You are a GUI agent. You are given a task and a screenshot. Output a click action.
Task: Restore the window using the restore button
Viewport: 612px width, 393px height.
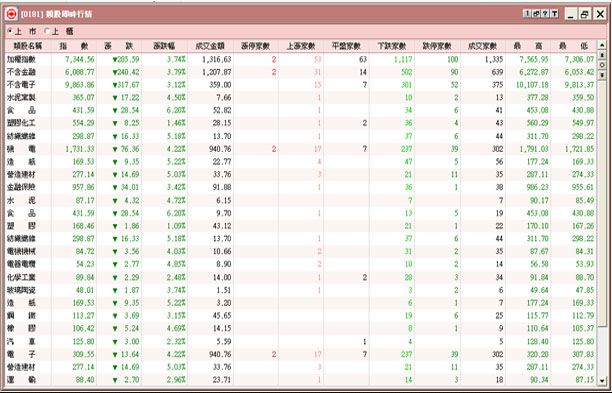585,14
